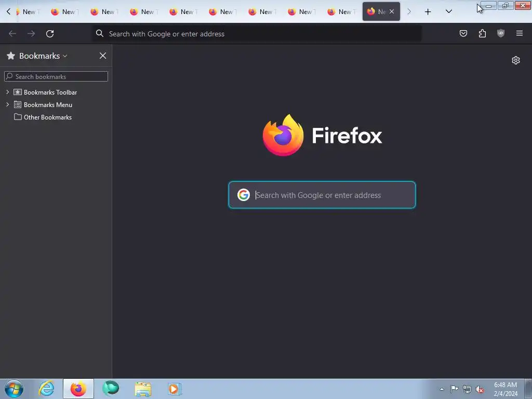This screenshot has width=532, height=399.
Task: Focus the top address bar field
Action: click(x=257, y=34)
